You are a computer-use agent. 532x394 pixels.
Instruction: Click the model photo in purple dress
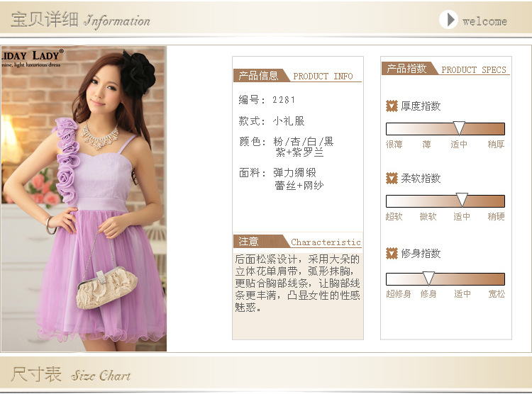pos(84,213)
